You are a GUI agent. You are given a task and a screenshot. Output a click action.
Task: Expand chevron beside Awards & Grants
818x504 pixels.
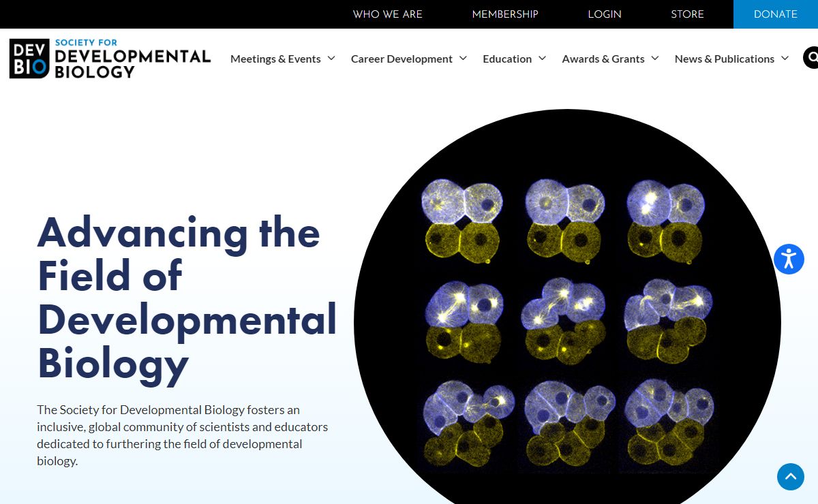(655, 59)
